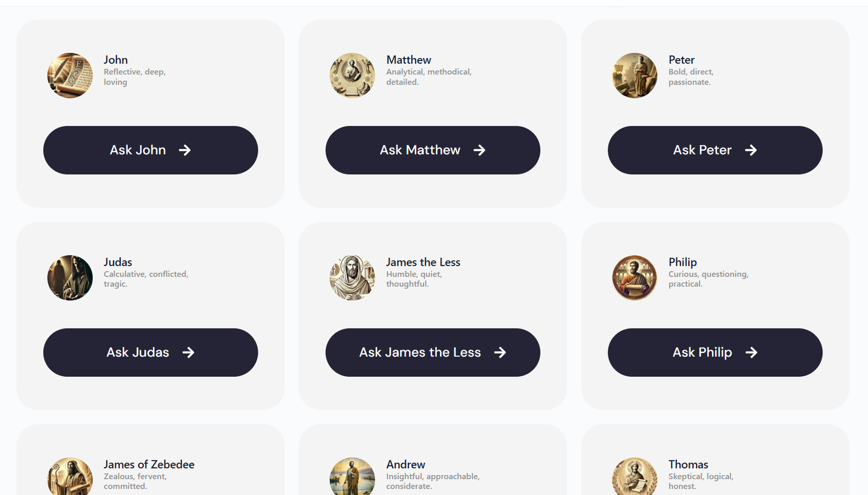Click the arrow icon in Ask Matthew
This screenshot has height=495, width=868.
tap(479, 150)
